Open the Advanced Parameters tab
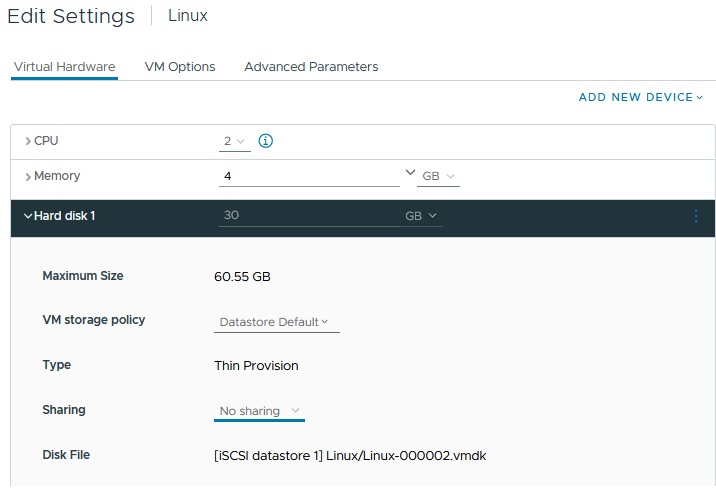716x490 pixels. [311, 67]
